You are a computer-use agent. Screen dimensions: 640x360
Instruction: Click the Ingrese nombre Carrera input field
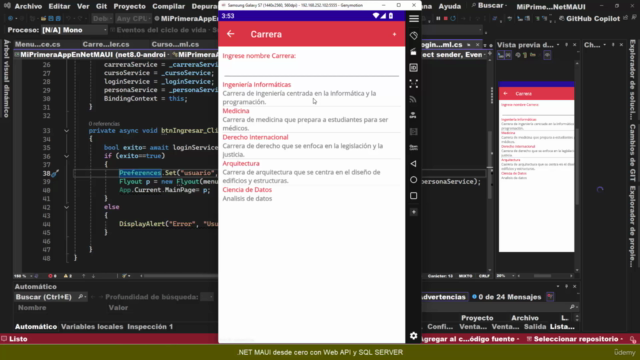[x=311, y=69]
